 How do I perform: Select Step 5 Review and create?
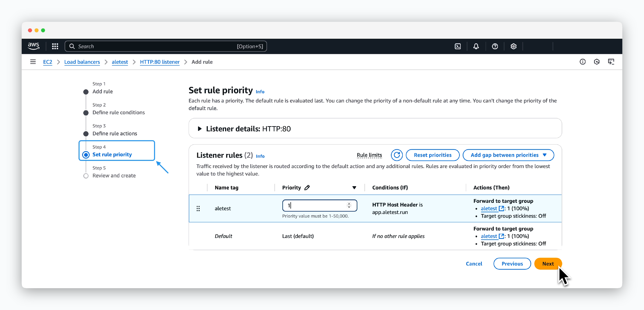pos(114,176)
